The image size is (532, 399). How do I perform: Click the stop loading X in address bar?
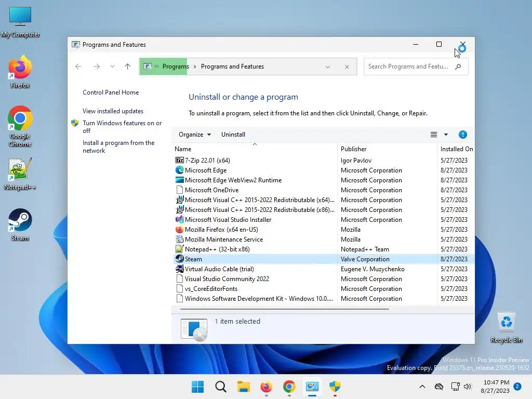347,67
